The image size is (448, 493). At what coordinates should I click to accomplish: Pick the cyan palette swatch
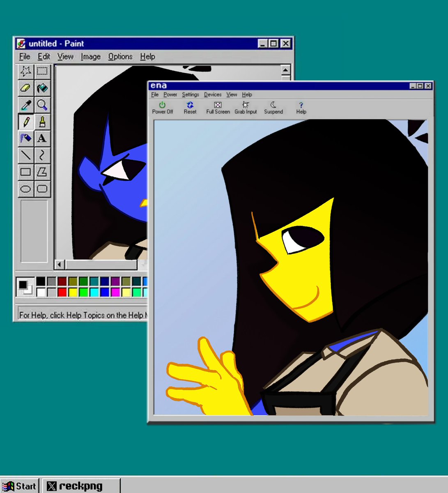point(94,292)
